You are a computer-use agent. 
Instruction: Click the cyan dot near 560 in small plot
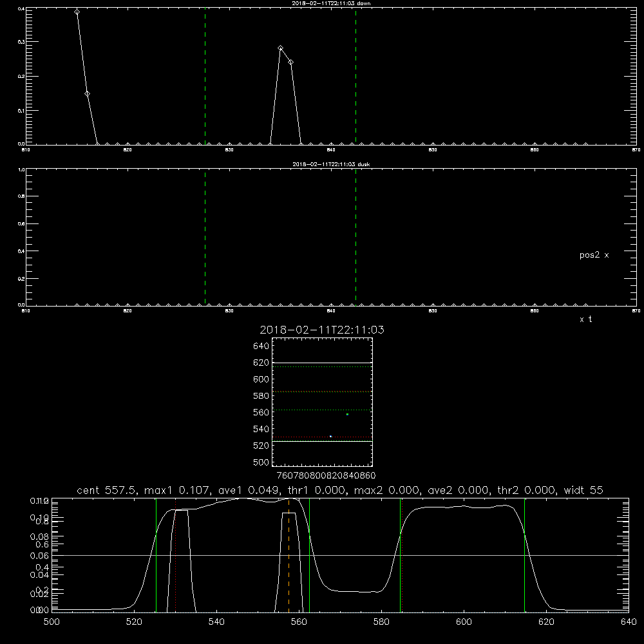coord(347,414)
